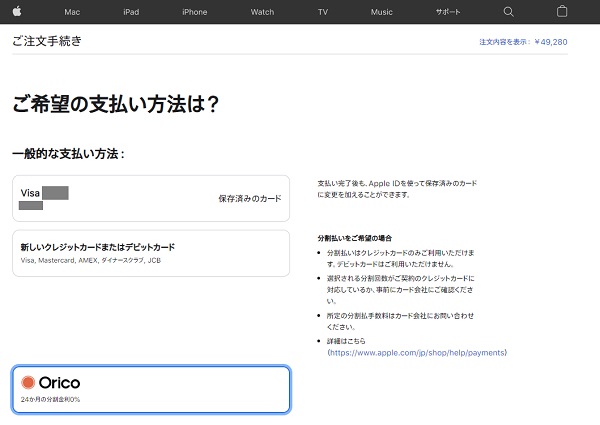Click the ご希望の支払い方法は？ title
This screenshot has height=425, width=600.
(x=116, y=104)
